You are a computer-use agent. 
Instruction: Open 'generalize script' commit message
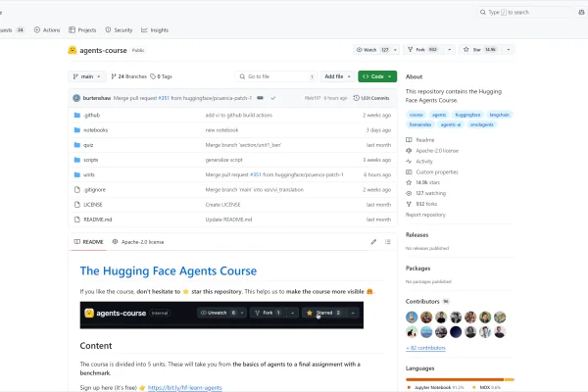tap(223, 160)
